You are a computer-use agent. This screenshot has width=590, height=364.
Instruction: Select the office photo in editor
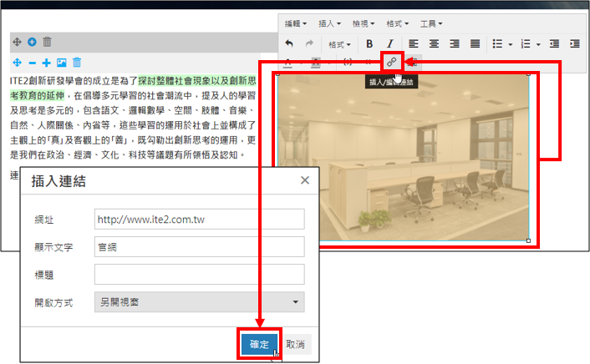pyautogui.click(x=403, y=157)
